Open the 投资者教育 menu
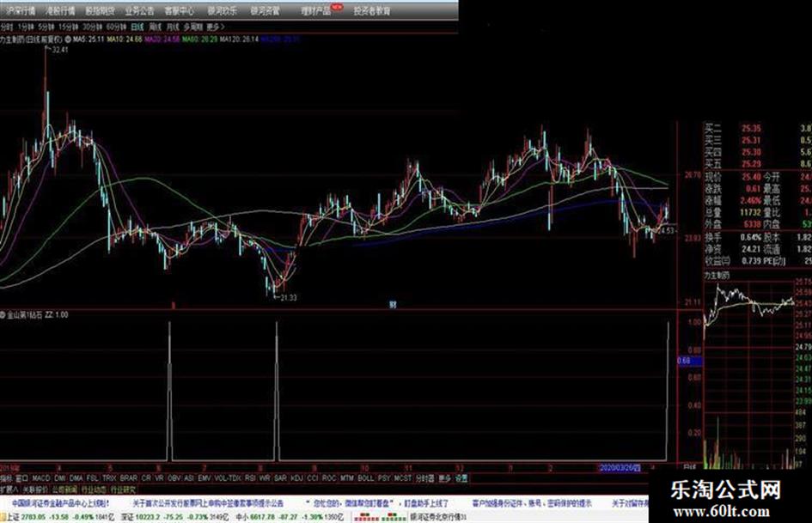This screenshot has width=812, height=523. (x=372, y=10)
